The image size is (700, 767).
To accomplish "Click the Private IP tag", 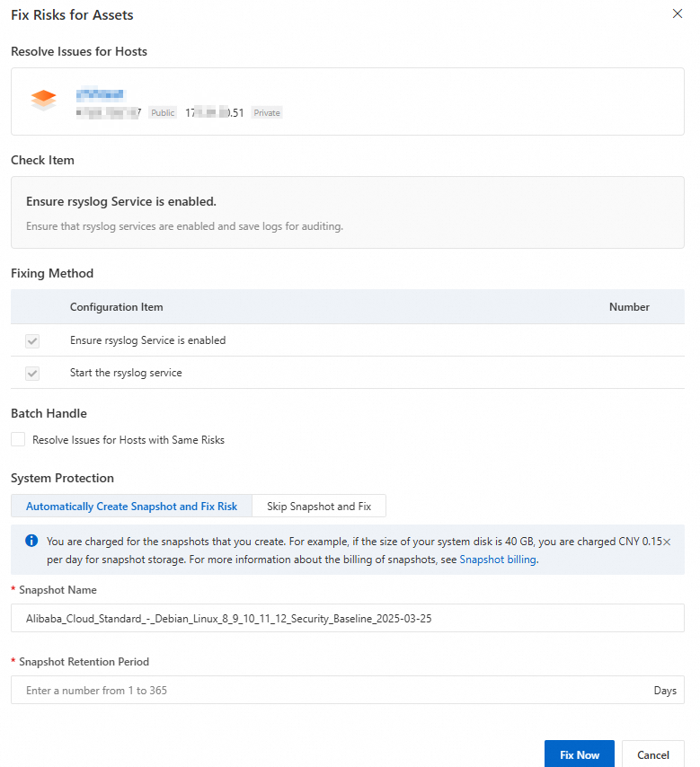I will pos(267,113).
